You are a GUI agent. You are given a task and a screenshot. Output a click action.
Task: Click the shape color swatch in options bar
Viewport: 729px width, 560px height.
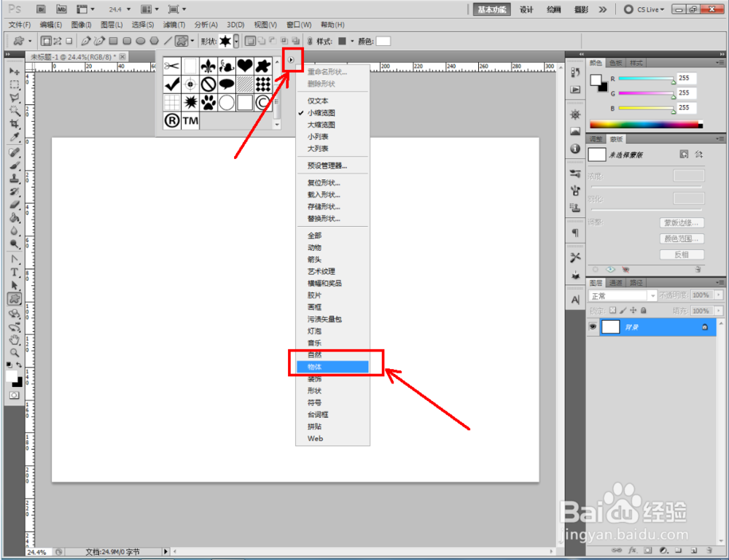click(383, 41)
